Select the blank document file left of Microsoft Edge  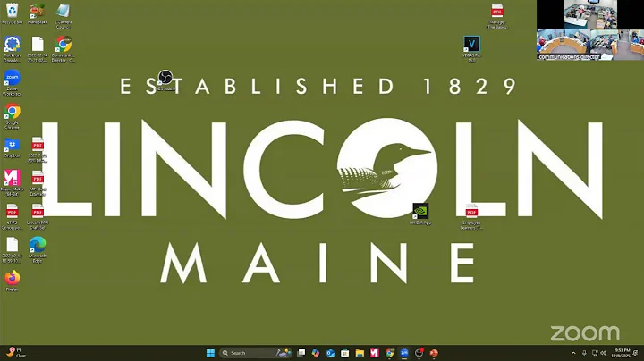12,250
